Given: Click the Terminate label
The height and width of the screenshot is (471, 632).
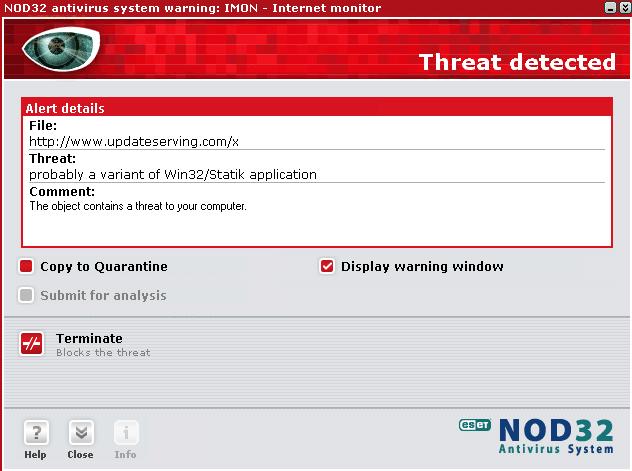Looking at the screenshot, I should point(89,338).
